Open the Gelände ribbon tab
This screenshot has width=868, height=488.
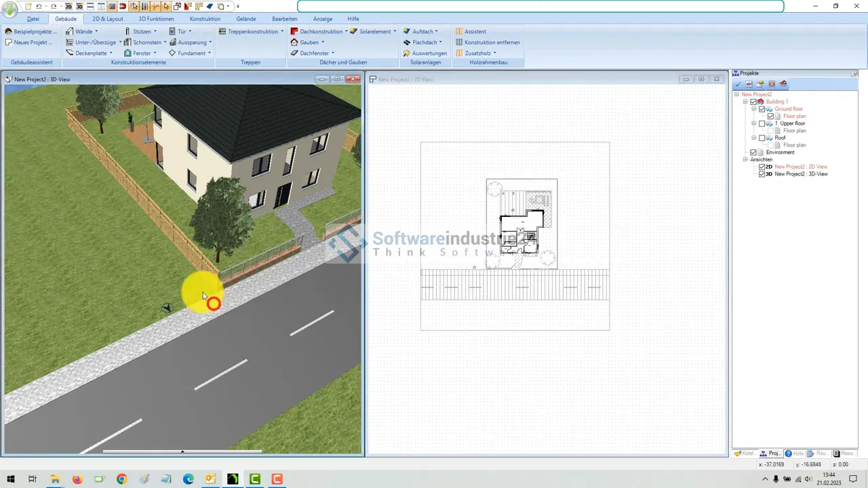pos(245,19)
